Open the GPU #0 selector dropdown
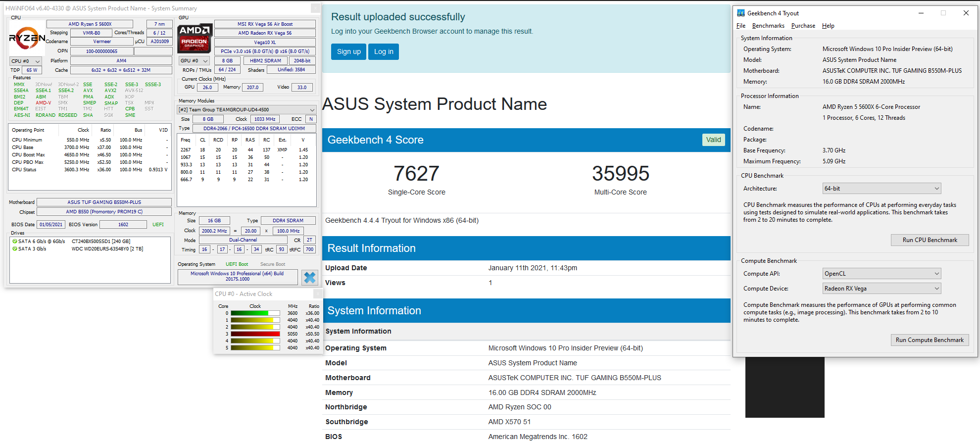The image size is (980, 441). (194, 61)
